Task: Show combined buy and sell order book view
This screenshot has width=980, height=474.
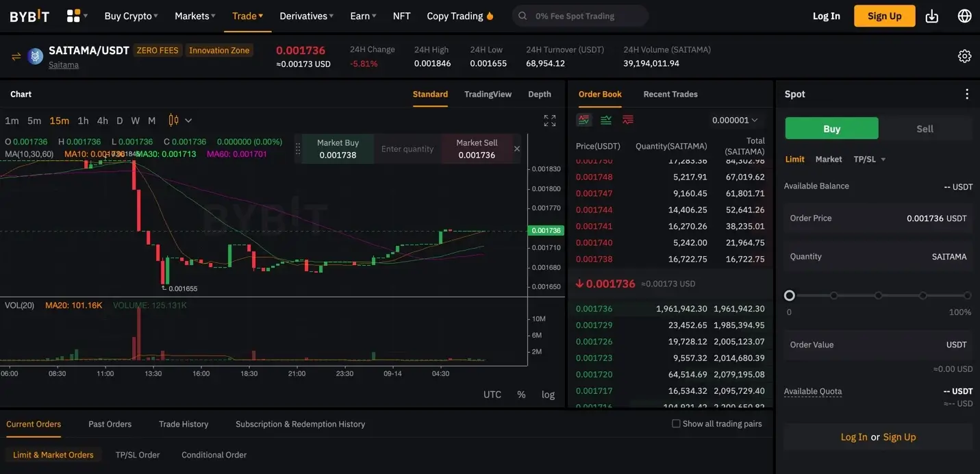Action: pyautogui.click(x=584, y=120)
